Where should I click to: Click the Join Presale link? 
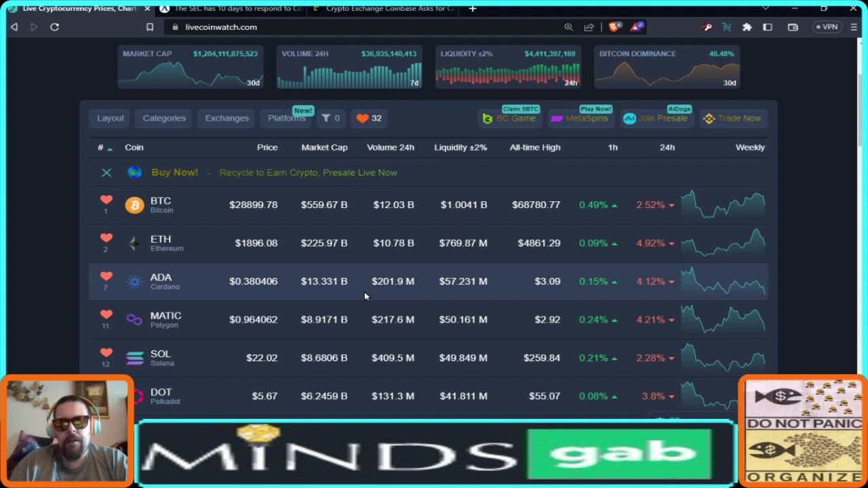coord(656,118)
